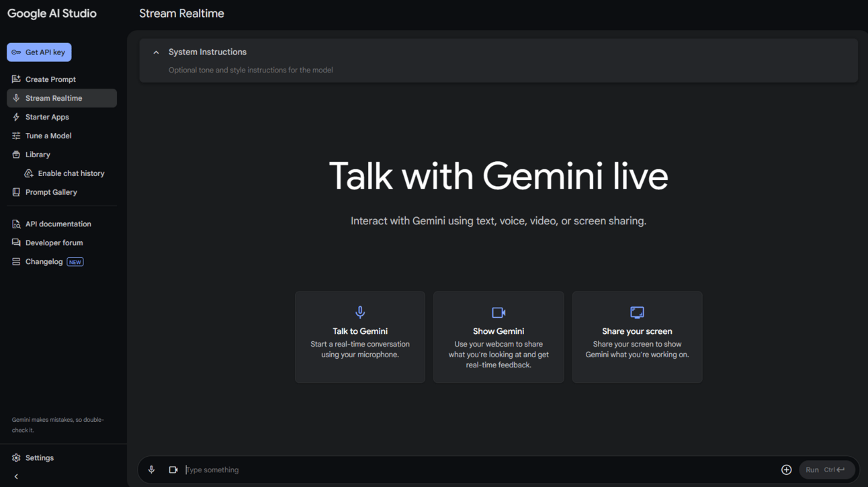Click the Stream Realtime microphone sidebar icon
The height and width of the screenshot is (487, 868).
(x=16, y=98)
